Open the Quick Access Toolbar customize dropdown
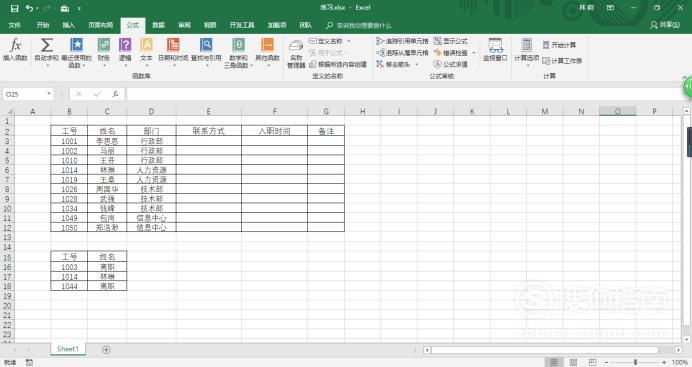Screen dimensions: 692x367 click(79, 8)
